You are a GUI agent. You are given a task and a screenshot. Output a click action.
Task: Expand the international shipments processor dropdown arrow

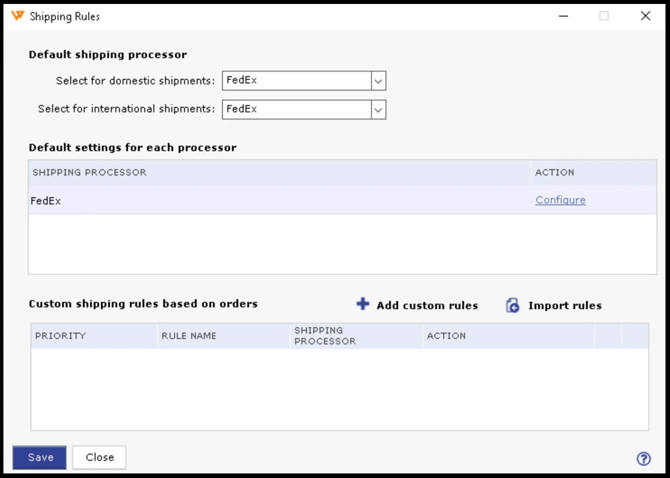378,109
